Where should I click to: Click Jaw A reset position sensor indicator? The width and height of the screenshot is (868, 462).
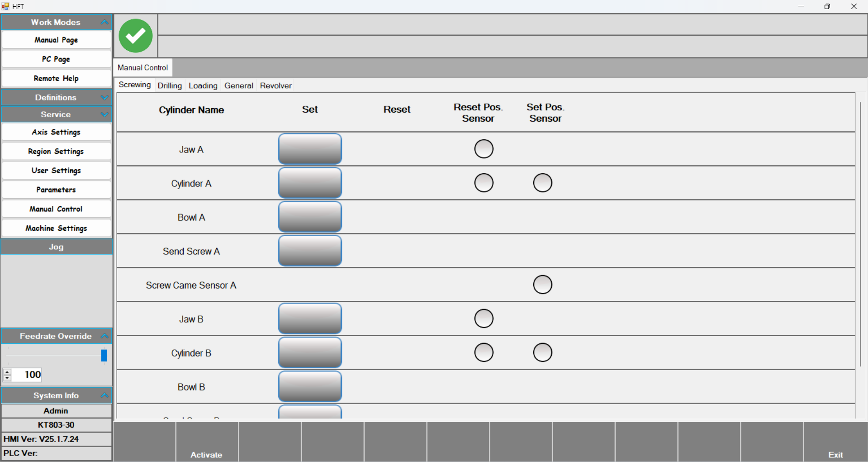click(x=484, y=149)
